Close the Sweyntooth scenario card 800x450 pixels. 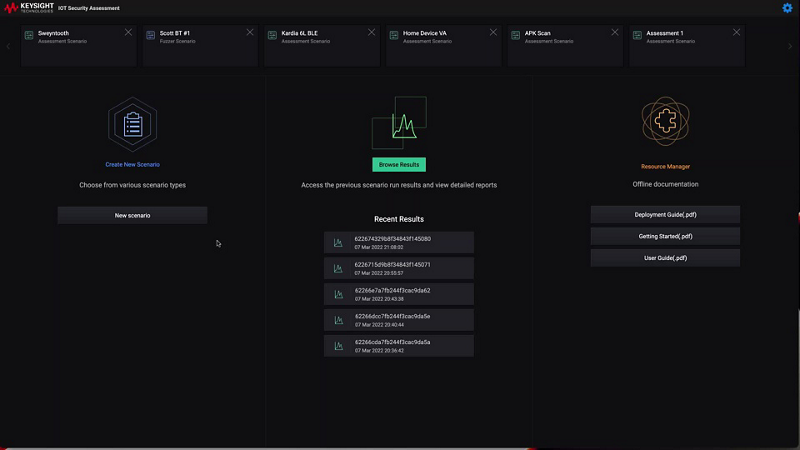click(128, 32)
